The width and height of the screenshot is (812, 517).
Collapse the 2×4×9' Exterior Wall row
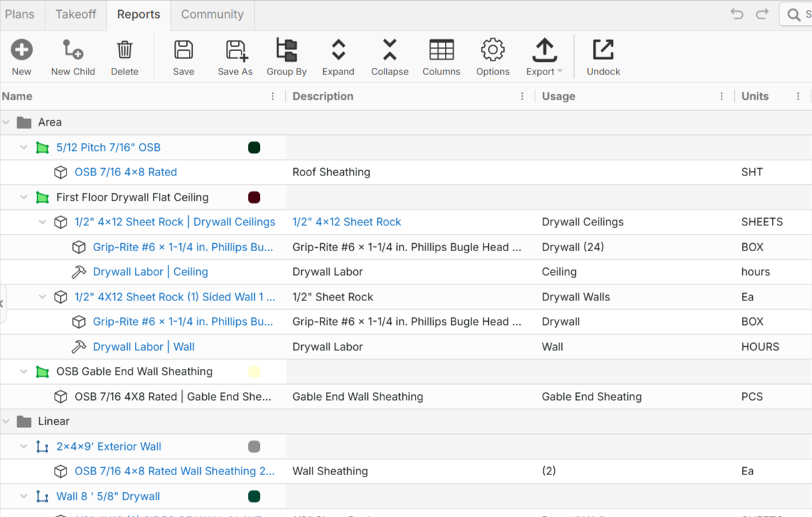pyautogui.click(x=24, y=447)
